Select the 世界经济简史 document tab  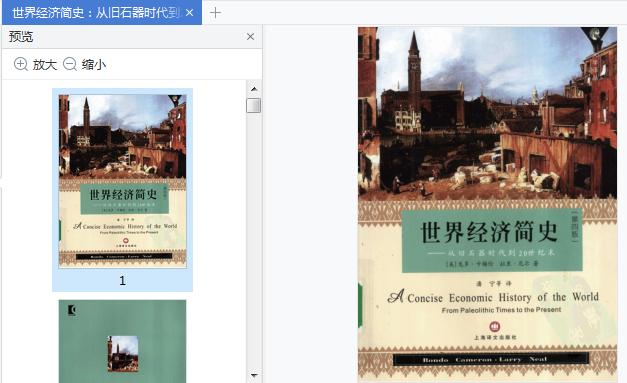pos(102,12)
